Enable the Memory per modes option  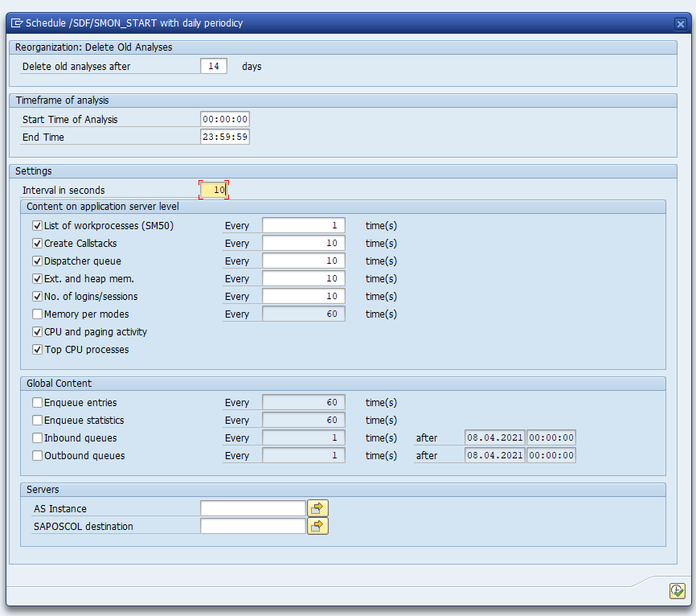coord(37,314)
